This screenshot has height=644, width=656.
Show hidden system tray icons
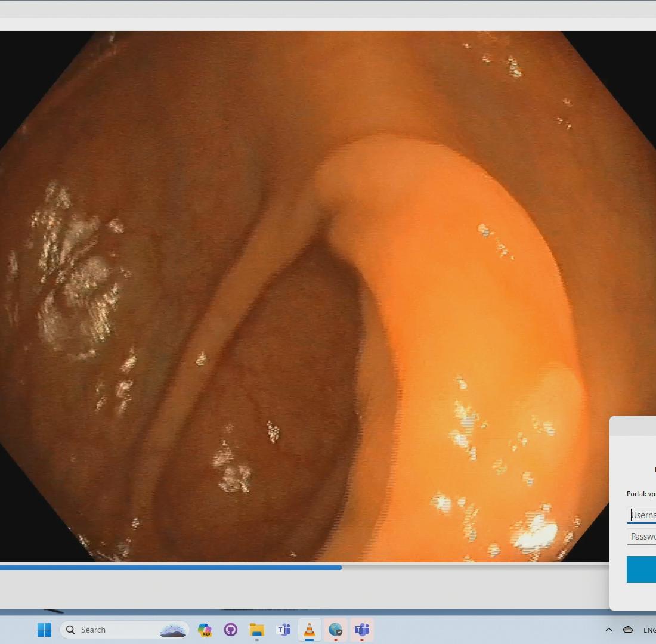[609, 630]
